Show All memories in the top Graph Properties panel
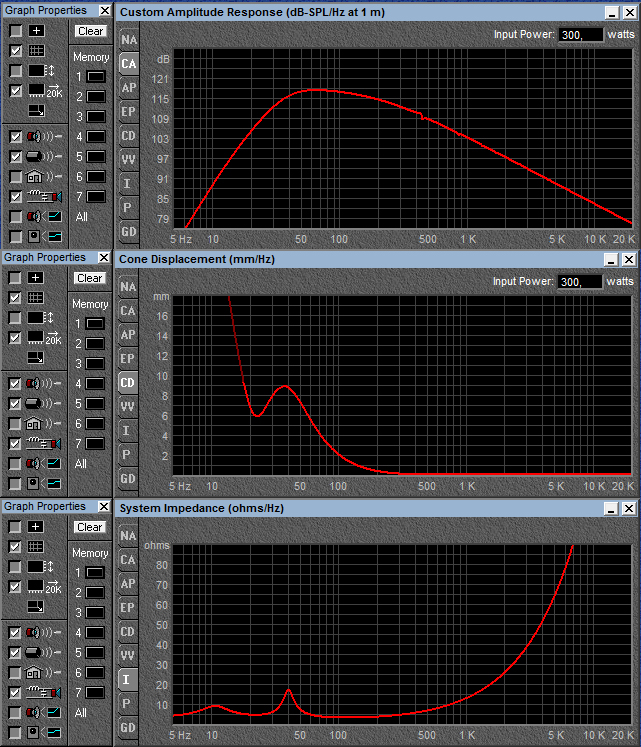This screenshot has height=747, width=641. [x=81, y=217]
